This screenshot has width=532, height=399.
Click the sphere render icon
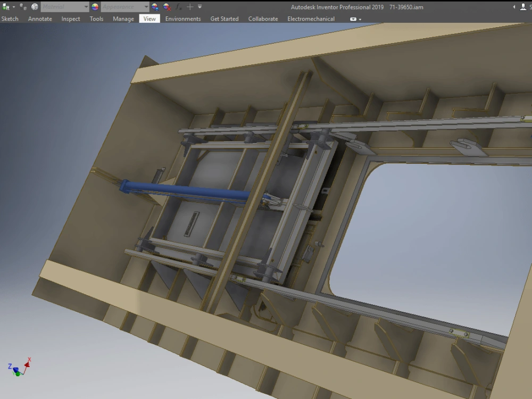(x=35, y=7)
